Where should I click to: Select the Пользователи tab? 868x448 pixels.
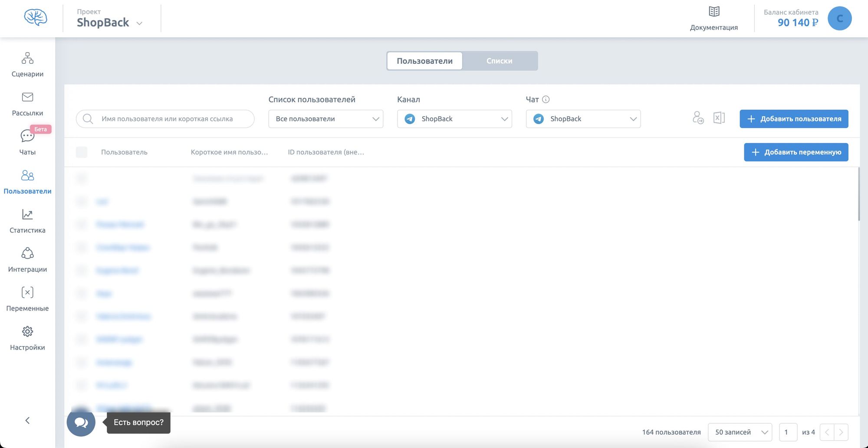(x=424, y=61)
